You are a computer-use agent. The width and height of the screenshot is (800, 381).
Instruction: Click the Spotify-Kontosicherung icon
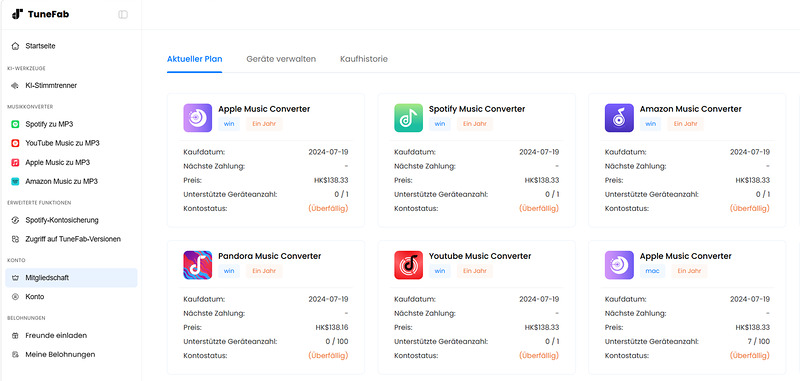click(15, 220)
